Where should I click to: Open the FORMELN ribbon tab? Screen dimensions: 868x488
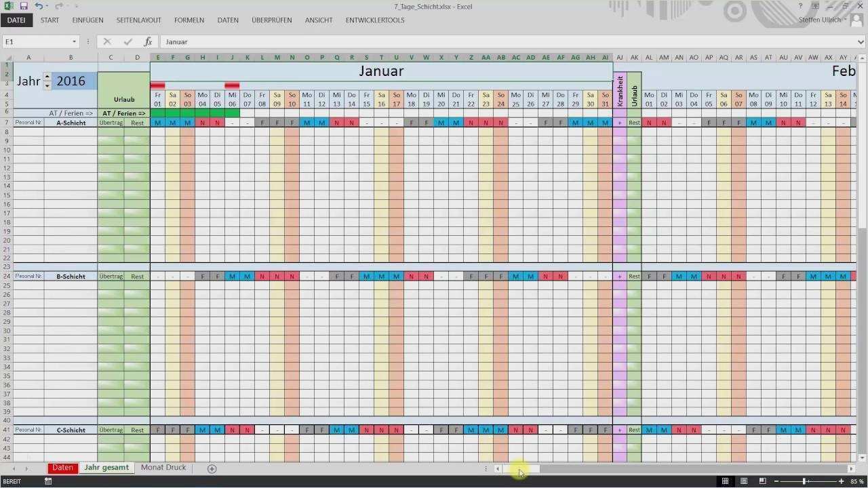189,20
